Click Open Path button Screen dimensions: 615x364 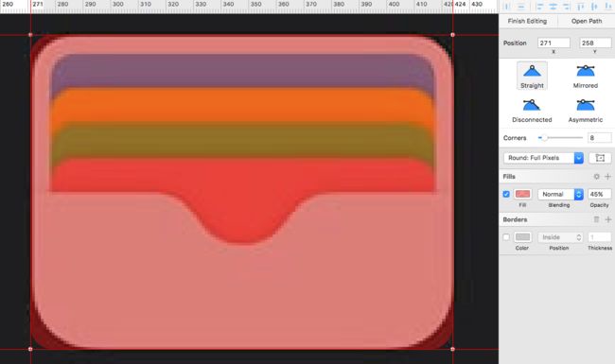587,21
